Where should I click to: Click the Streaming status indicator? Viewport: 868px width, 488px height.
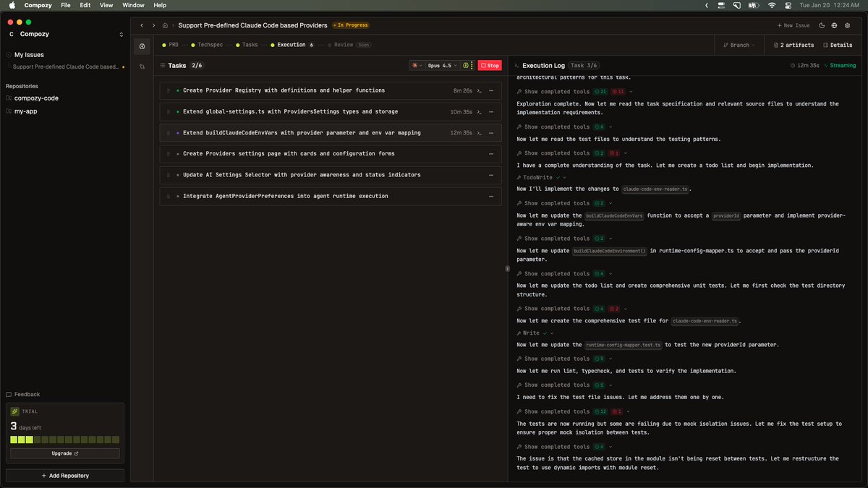click(x=839, y=65)
